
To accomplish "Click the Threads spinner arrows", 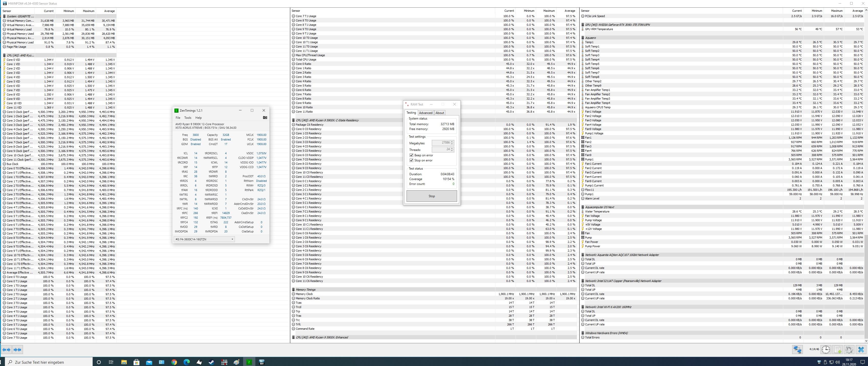I will [452, 149].
